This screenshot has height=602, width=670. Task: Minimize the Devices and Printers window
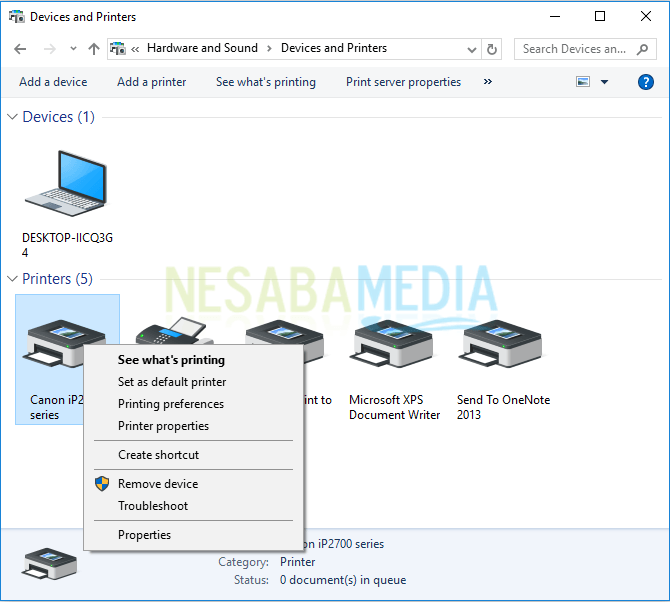point(555,16)
